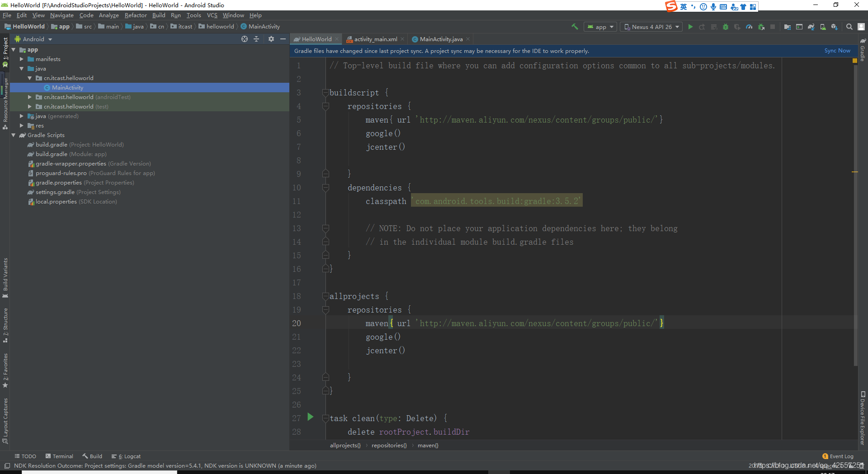Click Attach Debugger to Android Process icon

761,27
